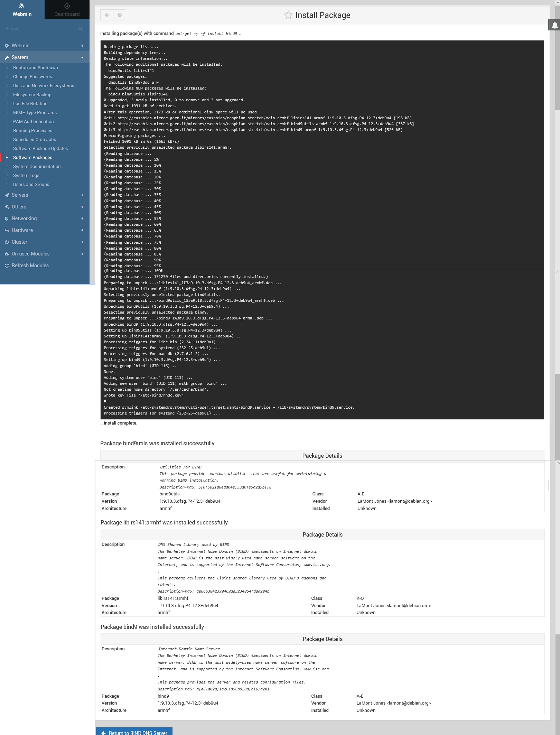Click 'apt-get -y -f install bind9' command text

(x=206, y=34)
